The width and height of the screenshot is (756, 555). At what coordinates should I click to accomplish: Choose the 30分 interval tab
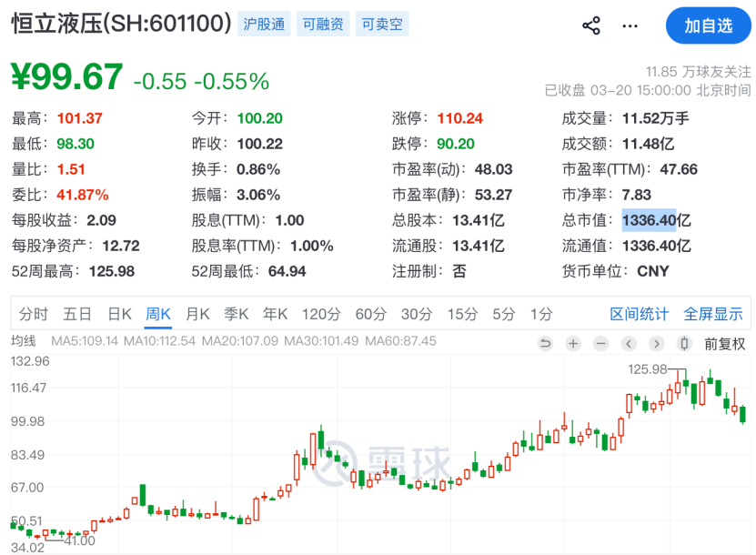pyautogui.click(x=417, y=315)
